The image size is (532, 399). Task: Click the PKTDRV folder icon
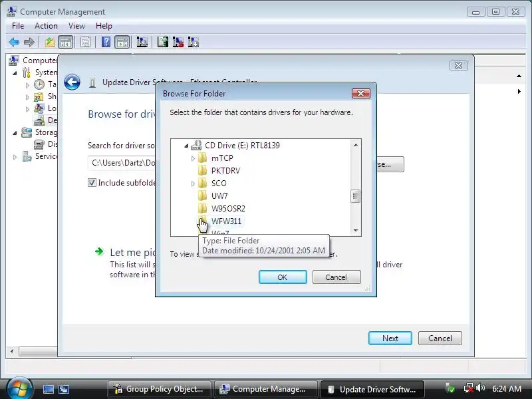pos(203,170)
